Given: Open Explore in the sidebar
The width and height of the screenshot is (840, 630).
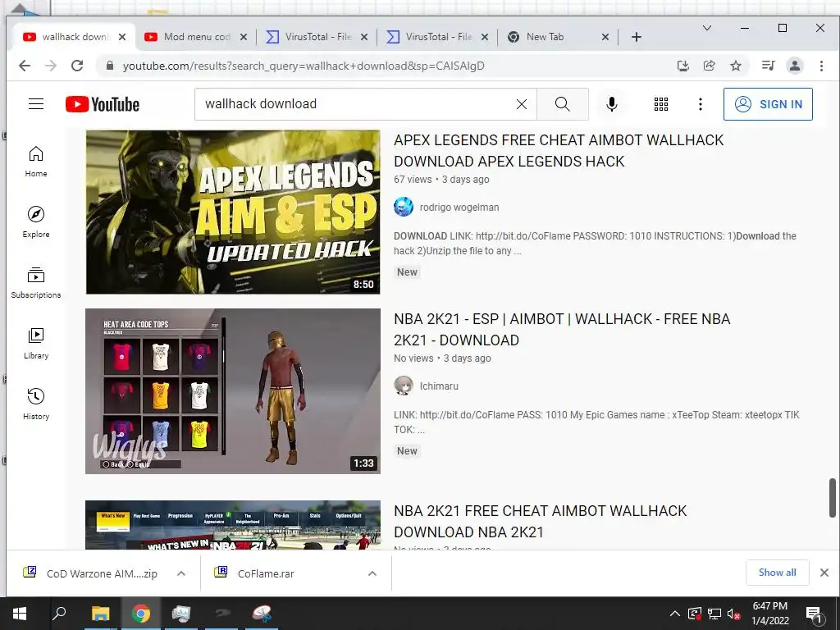Looking at the screenshot, I should pos(36,221).
